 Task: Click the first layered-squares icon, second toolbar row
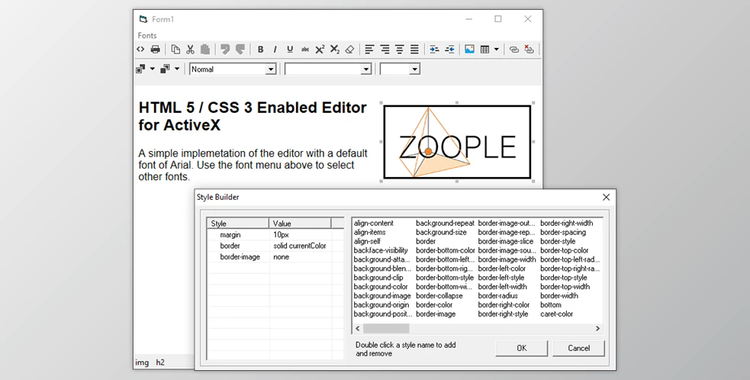141,69
